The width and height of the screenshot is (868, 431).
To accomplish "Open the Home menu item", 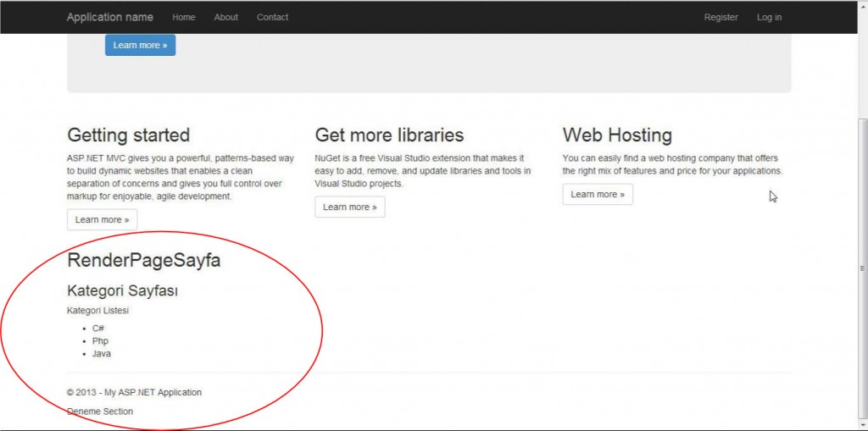I will (183, 17).
